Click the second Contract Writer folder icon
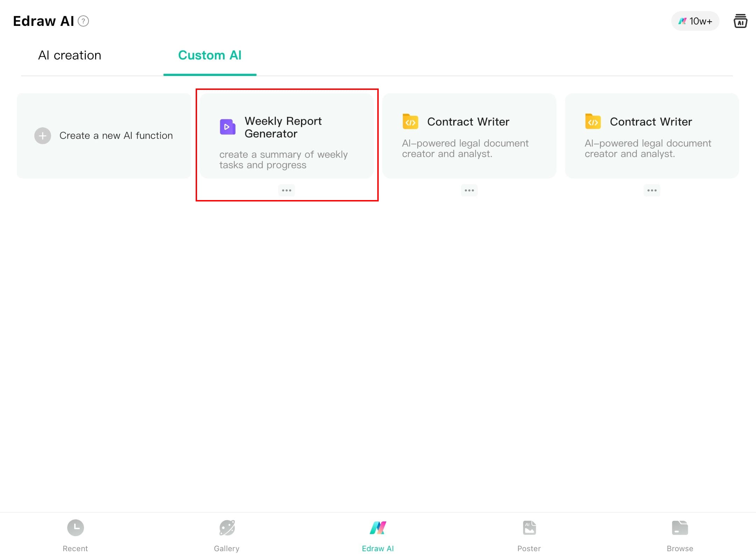 coord(593,122)
